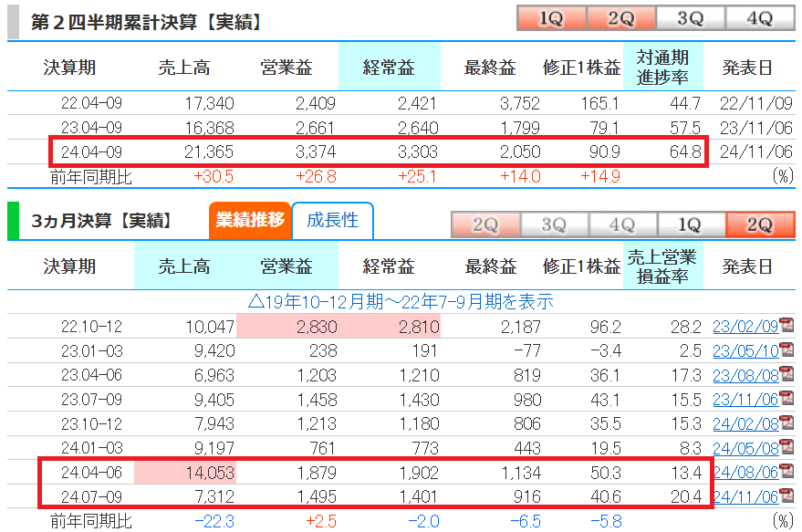Select the 7,312 sales value
802x532 pixels.
point(214,496)
